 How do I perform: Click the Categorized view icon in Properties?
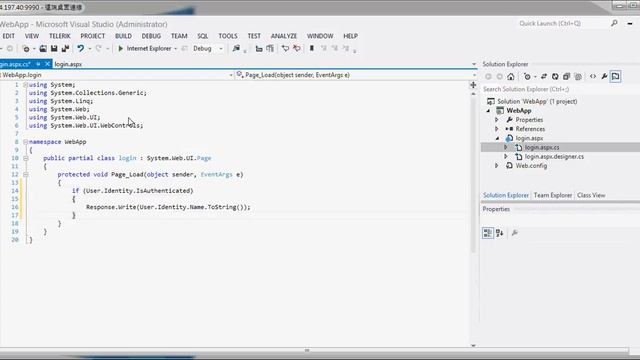point(488,233)
